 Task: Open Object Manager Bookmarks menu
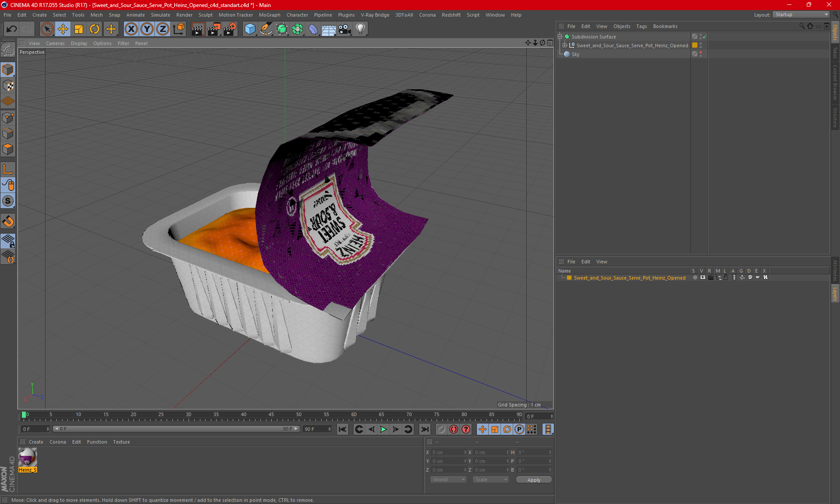click(665, 26)
